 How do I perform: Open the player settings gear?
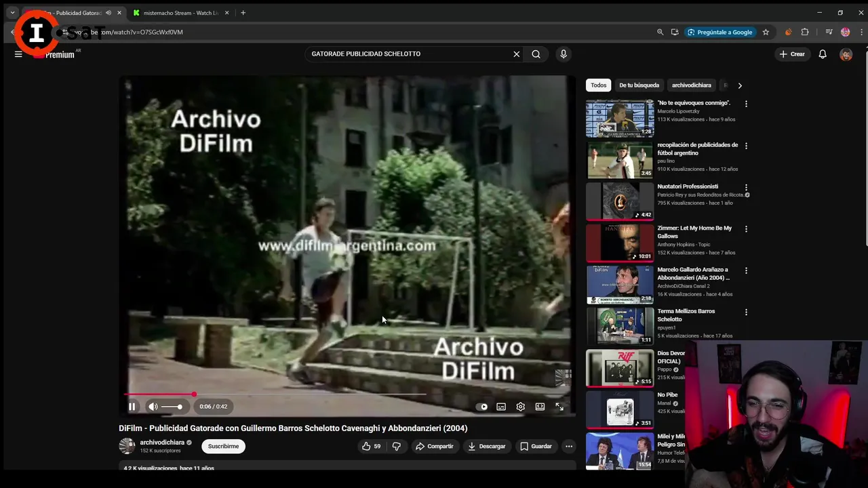[520, 407]
